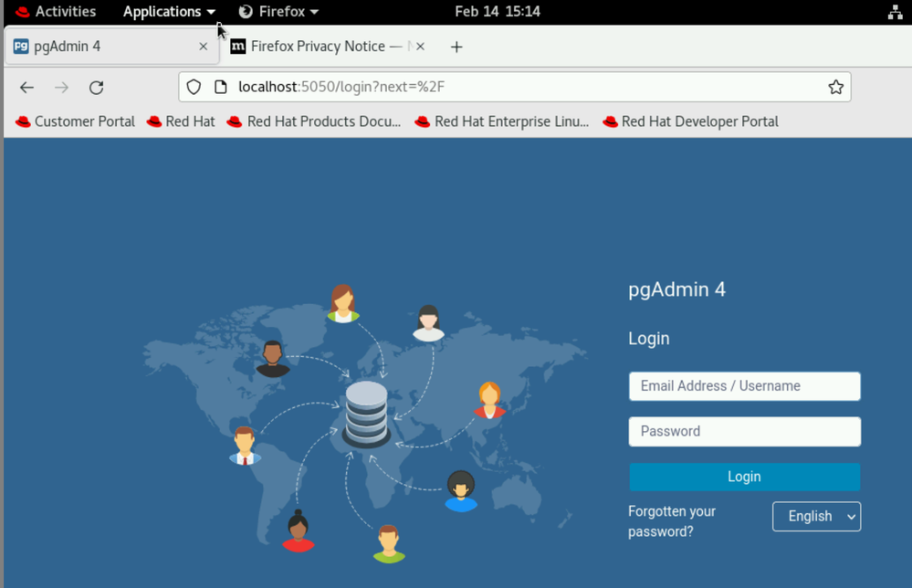This screenshot has width=912, height=588.
Task: Open a new tab with the plus button
Action: coord(456,47)
